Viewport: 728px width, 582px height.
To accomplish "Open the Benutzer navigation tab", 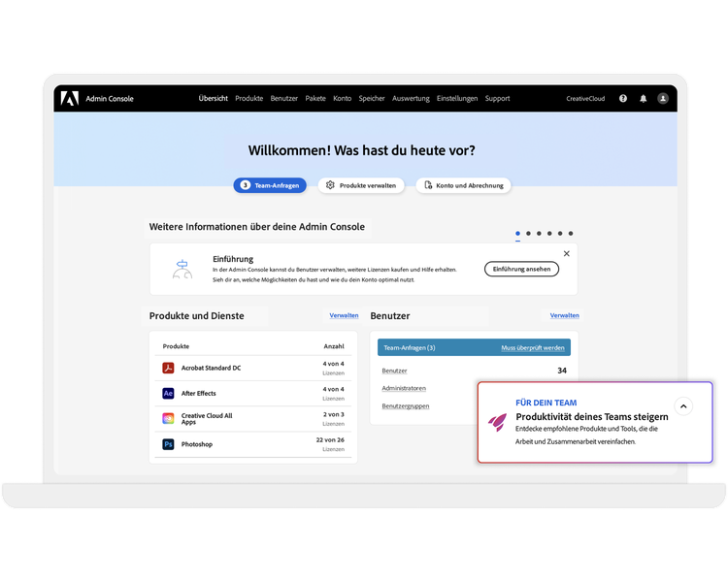I will coord(284,98).
